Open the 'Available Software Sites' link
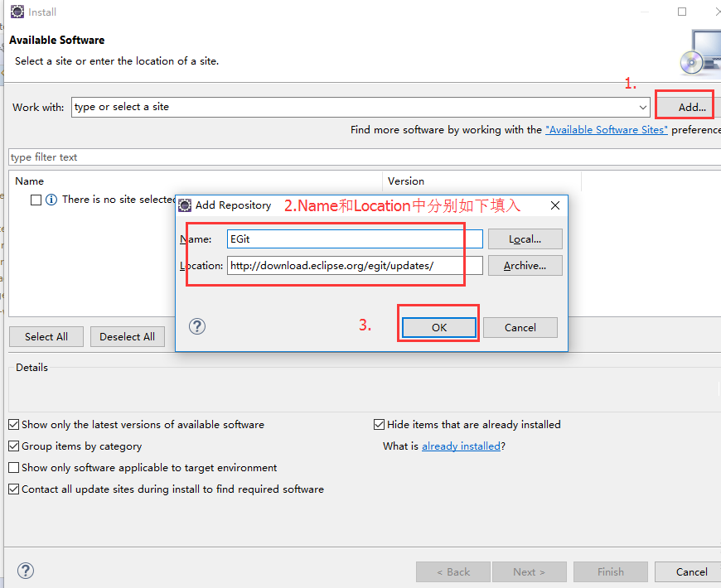Screen dimensions: 721x588 607,130
